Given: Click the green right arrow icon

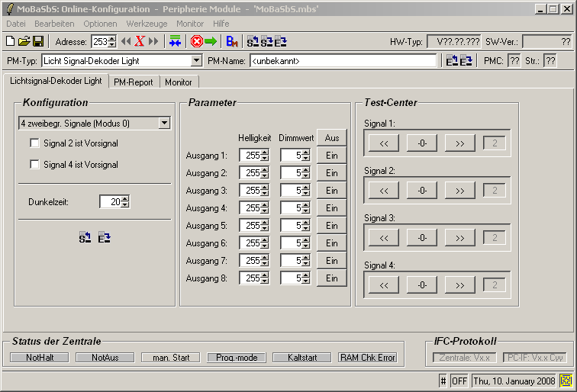Looking at the screenshot, I should tap(211, 41).
